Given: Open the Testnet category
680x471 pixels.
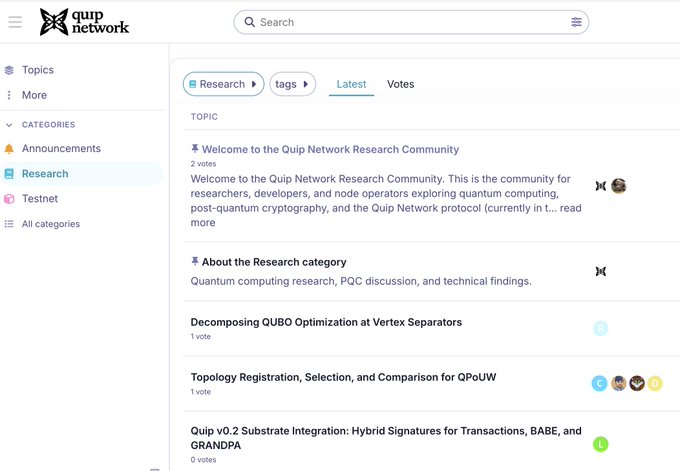Looking at the screenshot, I should pos(40,199).
